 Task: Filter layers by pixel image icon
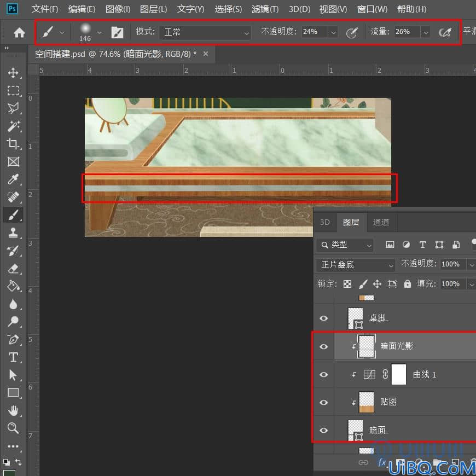pos(390,245)
